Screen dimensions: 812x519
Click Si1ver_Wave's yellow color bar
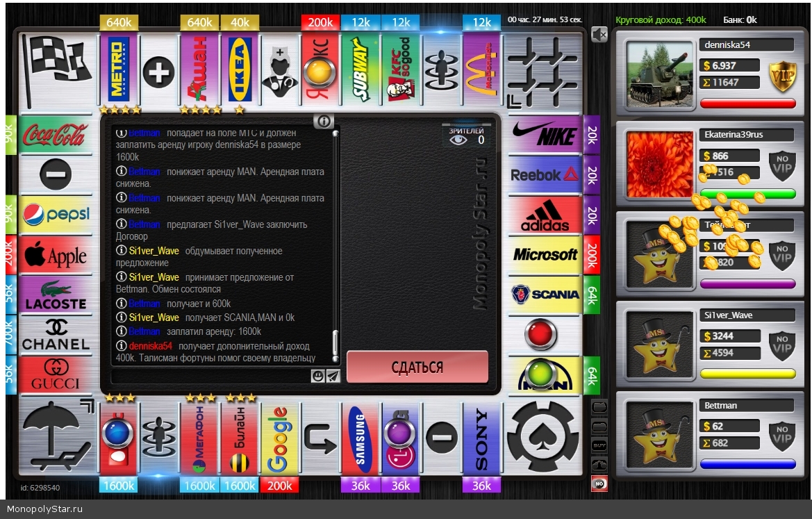tap(748, 374)
